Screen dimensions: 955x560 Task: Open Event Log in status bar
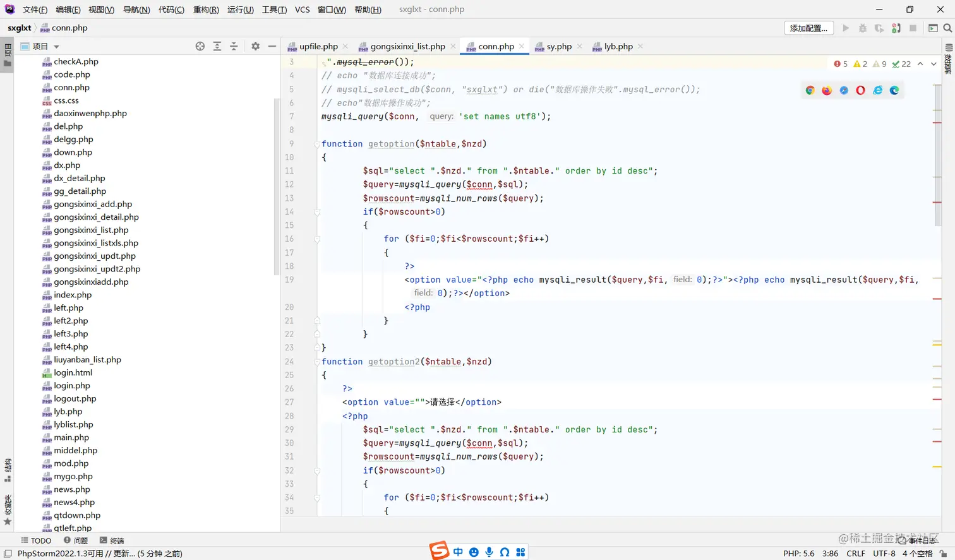918,540
